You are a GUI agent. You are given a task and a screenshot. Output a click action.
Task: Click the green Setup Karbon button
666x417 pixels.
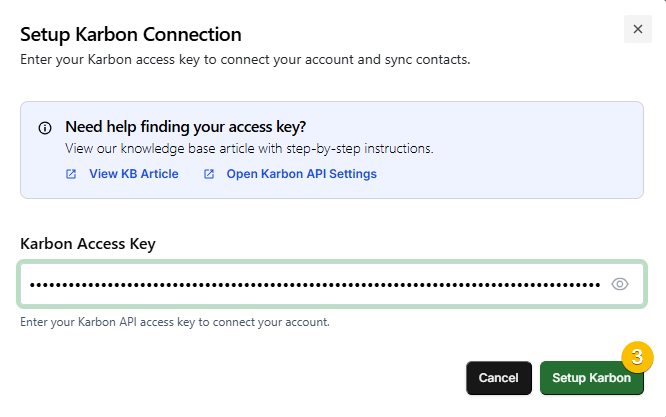590,378
